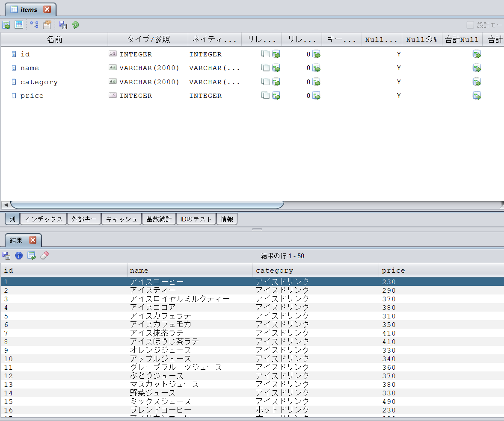Viewport: 504px width, 421px height.
Task: Click the icon beside 0 in the category row
Action: pyautogui.click(x=316, y=82)
